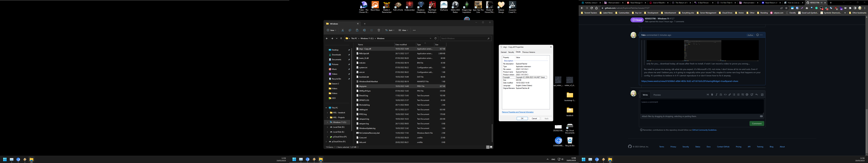The image size is (868, 163).
Task: Show hidden bookmarks with the chevron
Action: click(845, 13)
